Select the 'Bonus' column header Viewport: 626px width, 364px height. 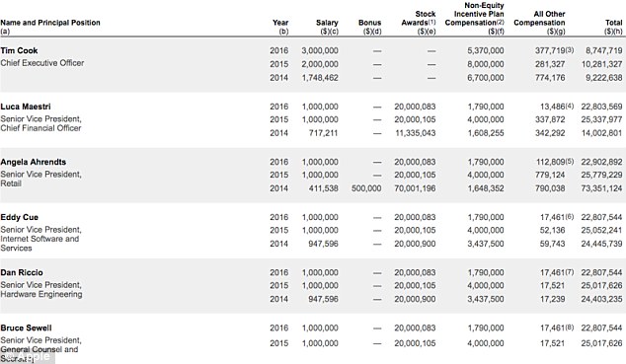[369, 23]
